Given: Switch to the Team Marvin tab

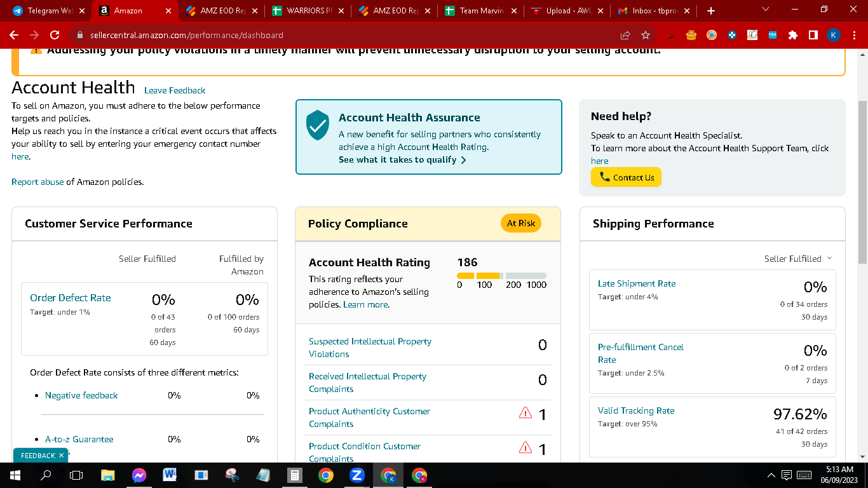Looking at the screenshot, I should [x=481, y=11].
